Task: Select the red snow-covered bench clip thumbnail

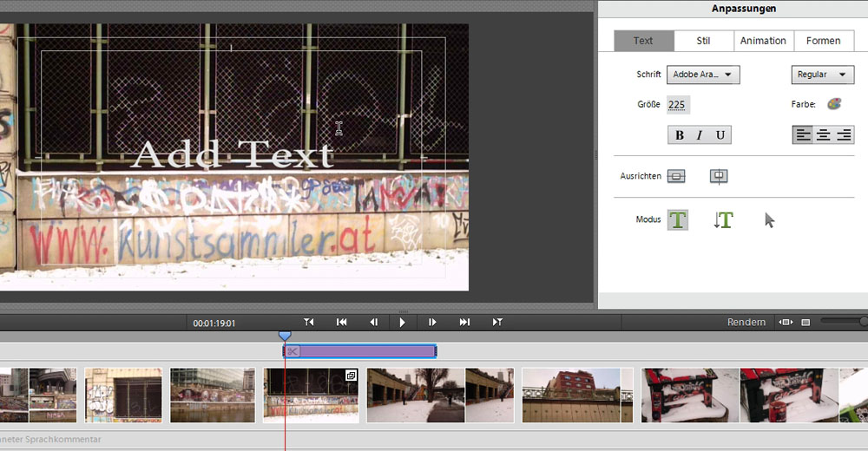Action: point(740,395)
